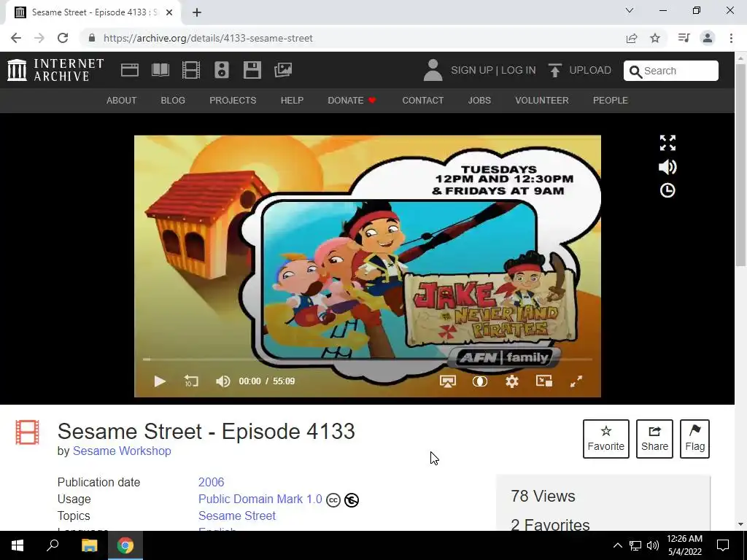This screenshot has width=747, height=560.
Task: Click the SIGN UP link
Action: 472,70
